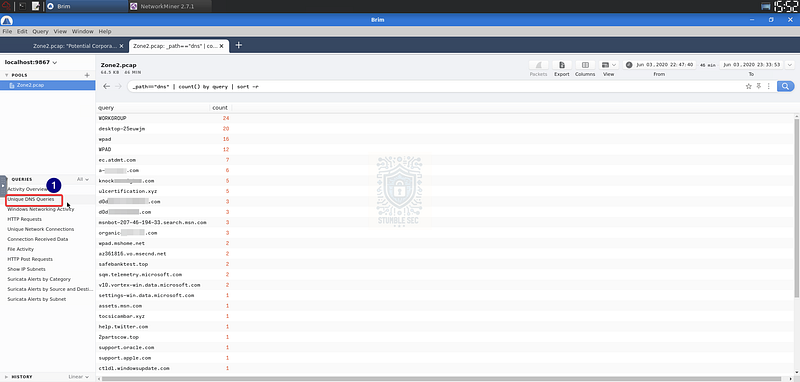
Task: Open the time span preset dropdown arrow
Action: tap(790, 65)
